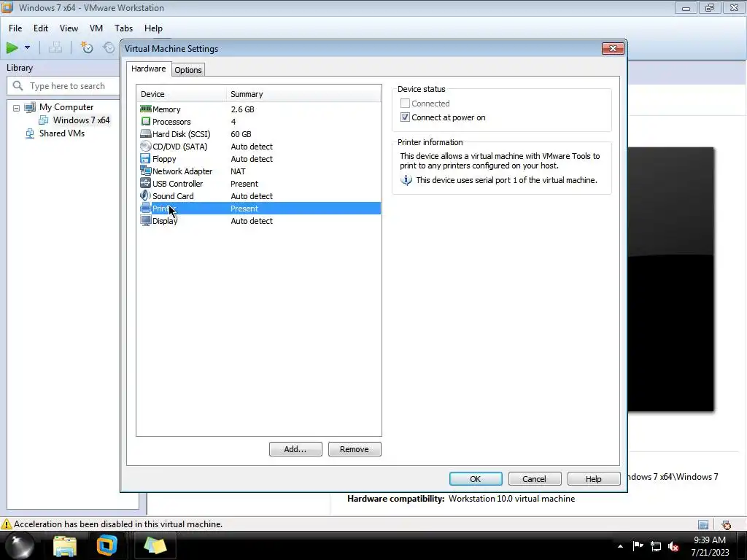Click the take snapshot clock icon

(86, 47)
